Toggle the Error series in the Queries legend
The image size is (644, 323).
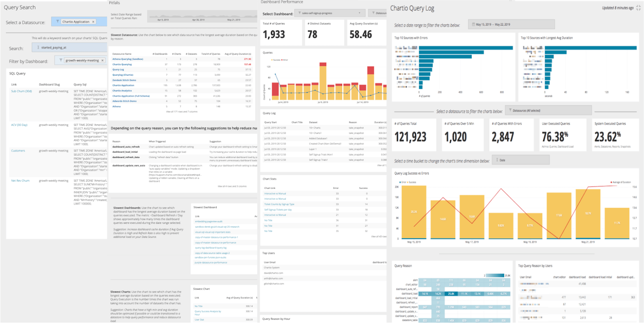(x=285, y=60)
